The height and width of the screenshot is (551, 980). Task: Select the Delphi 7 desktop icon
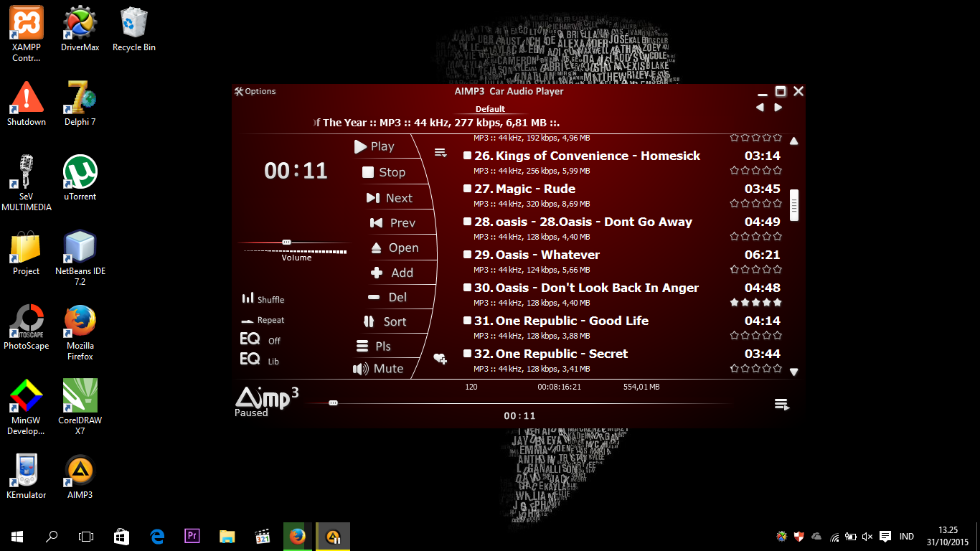[80, 103]
